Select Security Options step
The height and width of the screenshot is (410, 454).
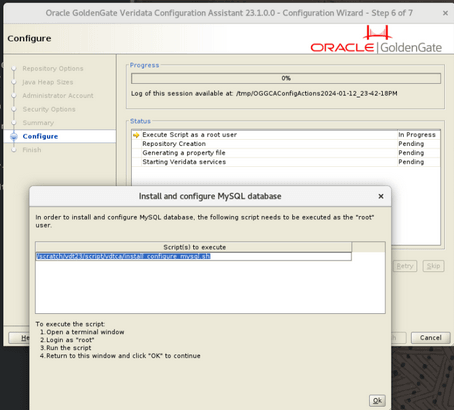tap(49, 109)
